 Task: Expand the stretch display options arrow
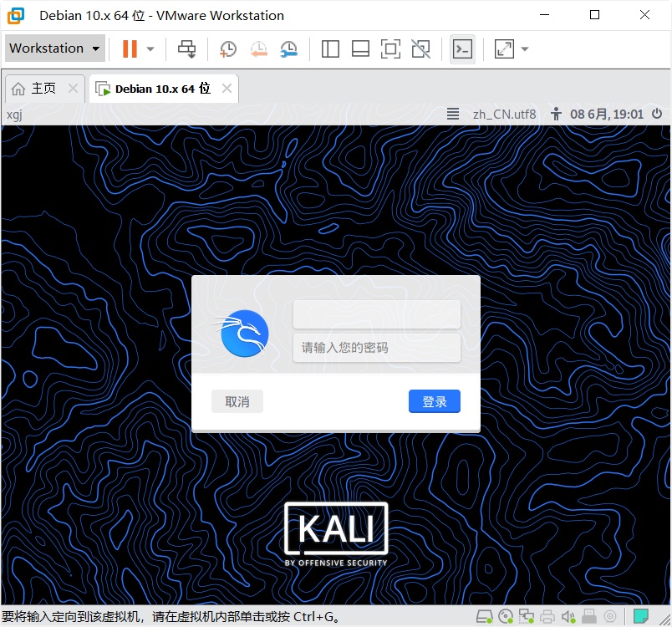point(525,48)
